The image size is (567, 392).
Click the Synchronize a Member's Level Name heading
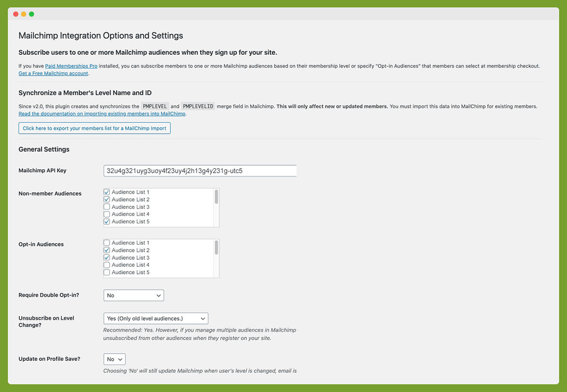85,93
